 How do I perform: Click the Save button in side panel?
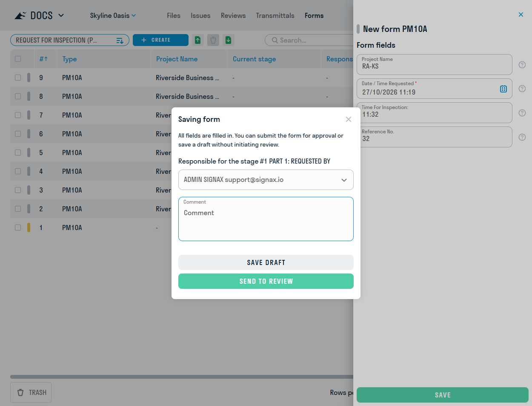[x=443, y=395]
